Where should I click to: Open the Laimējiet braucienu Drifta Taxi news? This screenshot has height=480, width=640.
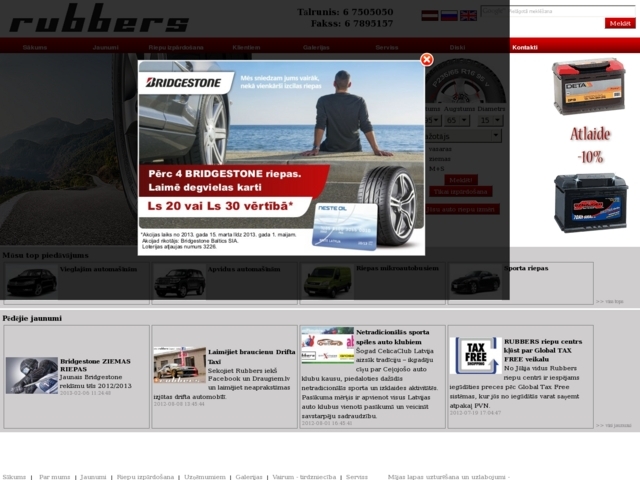(251, 357)
